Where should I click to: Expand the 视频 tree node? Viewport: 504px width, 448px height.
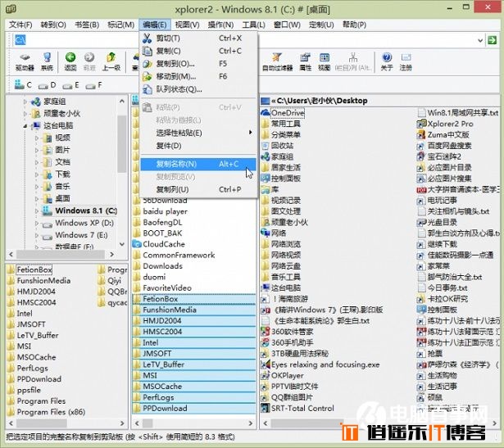coord(37,138)
